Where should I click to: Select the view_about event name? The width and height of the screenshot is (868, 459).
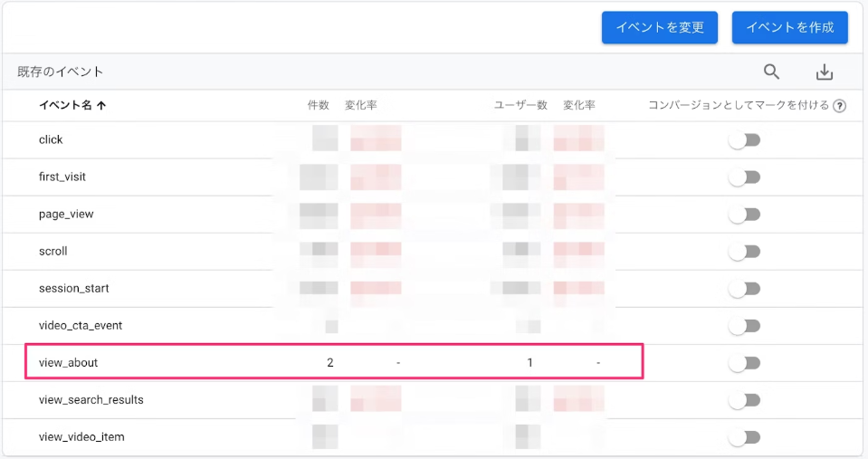(68, 363)
